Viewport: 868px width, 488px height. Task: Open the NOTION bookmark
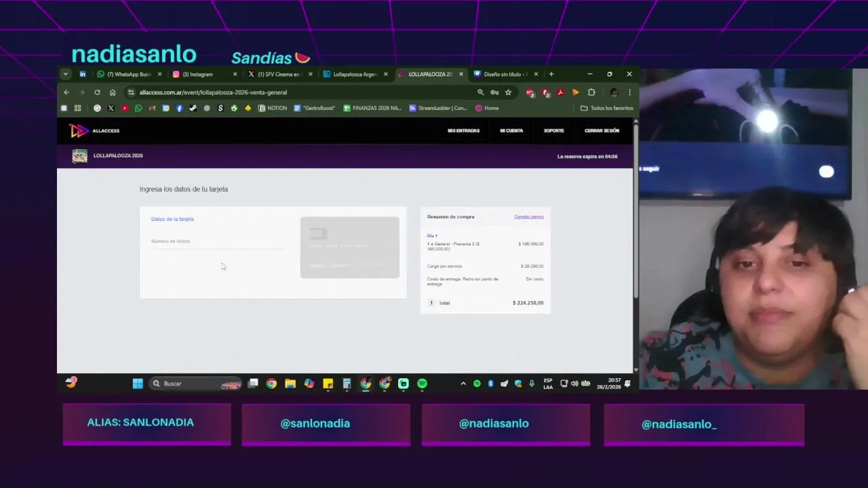(x=273, y=108)
